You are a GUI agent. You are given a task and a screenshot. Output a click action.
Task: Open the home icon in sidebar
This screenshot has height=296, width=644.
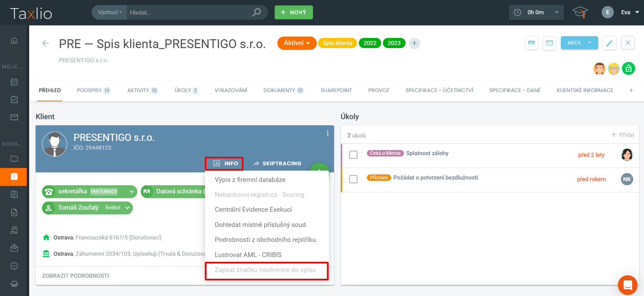click(14, 41)
